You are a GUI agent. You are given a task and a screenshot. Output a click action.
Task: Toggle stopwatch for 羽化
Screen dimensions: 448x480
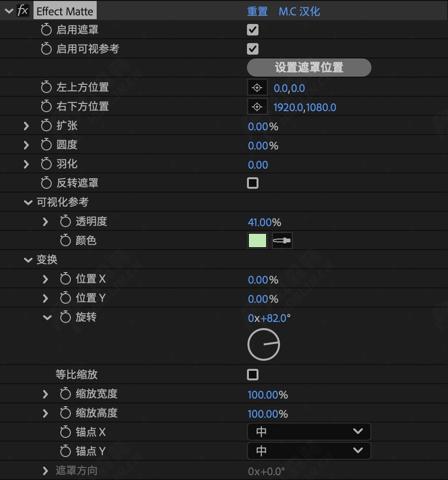point(46,164)
